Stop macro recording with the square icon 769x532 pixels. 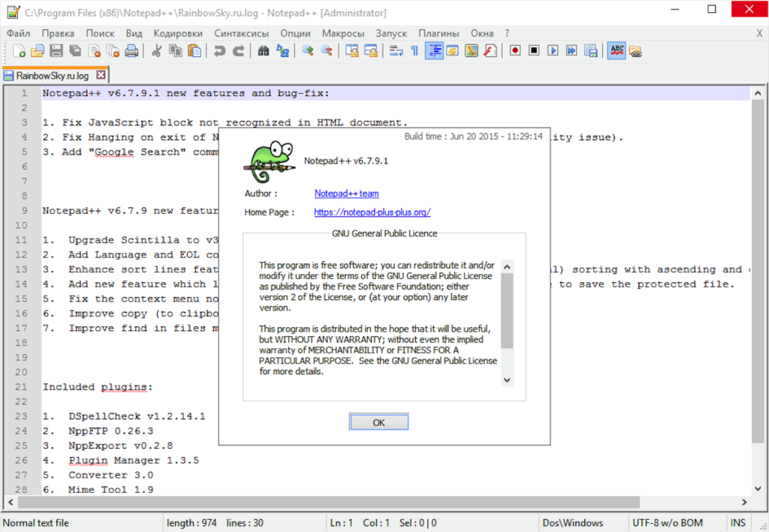[x=534, y=51]
